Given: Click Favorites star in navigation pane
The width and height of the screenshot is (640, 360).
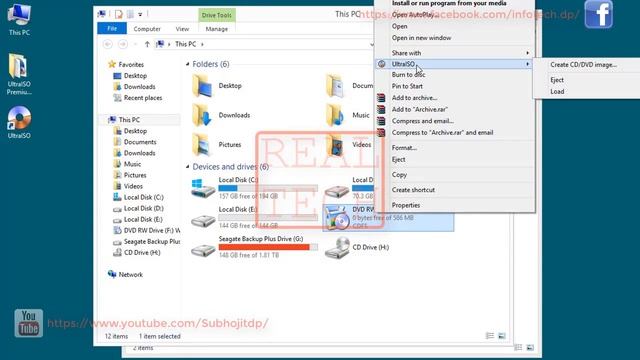Looking at the screenshot, I should point(112,64).
